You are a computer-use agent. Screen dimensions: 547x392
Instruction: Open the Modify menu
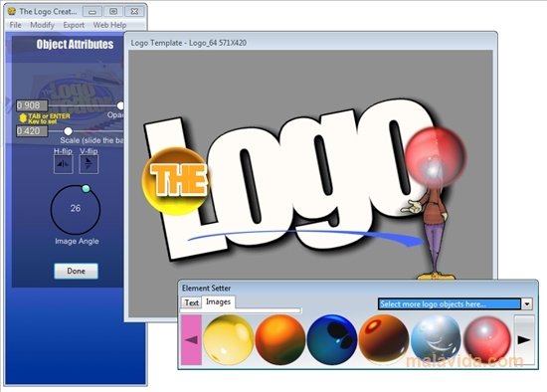pyautogui.click(x=42, y=25)
